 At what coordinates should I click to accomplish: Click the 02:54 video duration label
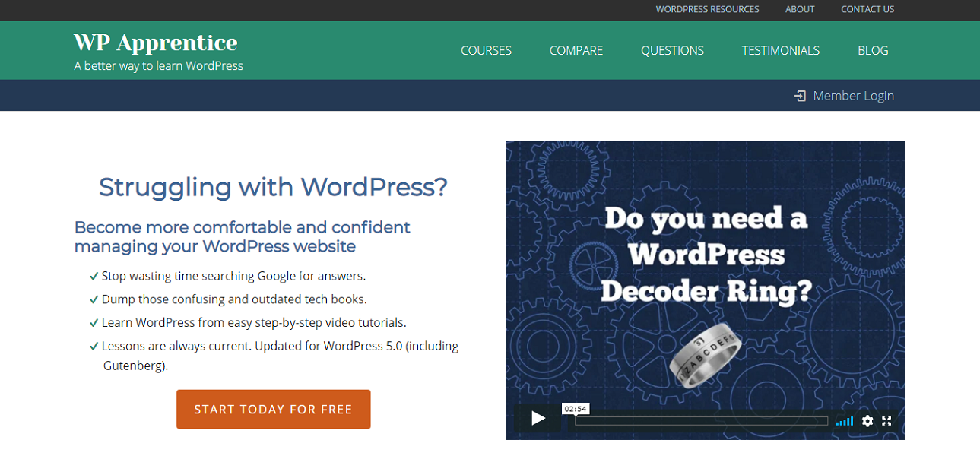(576, 409)
